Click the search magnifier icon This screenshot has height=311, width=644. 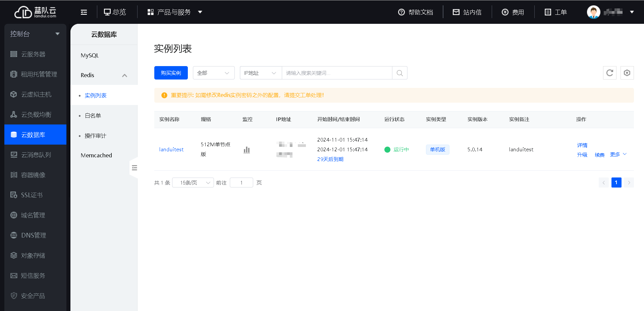(399, 73)
